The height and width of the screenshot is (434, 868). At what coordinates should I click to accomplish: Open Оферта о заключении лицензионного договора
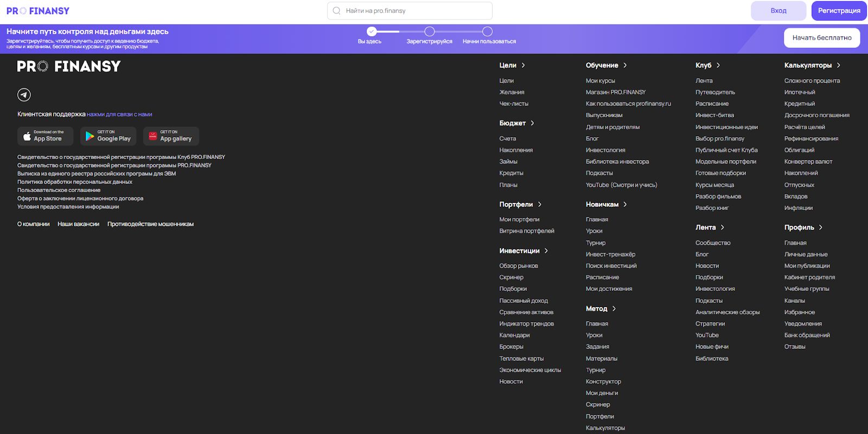click(x=80, y=199)
